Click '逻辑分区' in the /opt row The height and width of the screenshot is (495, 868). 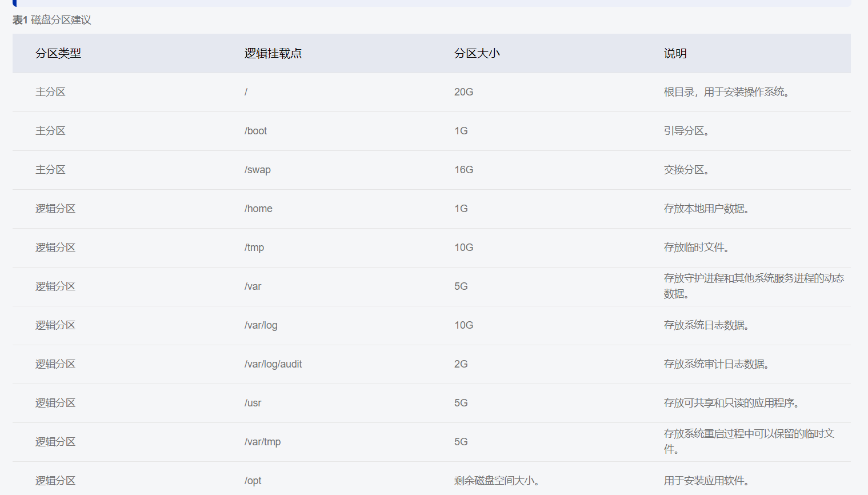pyautogui.click(x=55, y=481)
